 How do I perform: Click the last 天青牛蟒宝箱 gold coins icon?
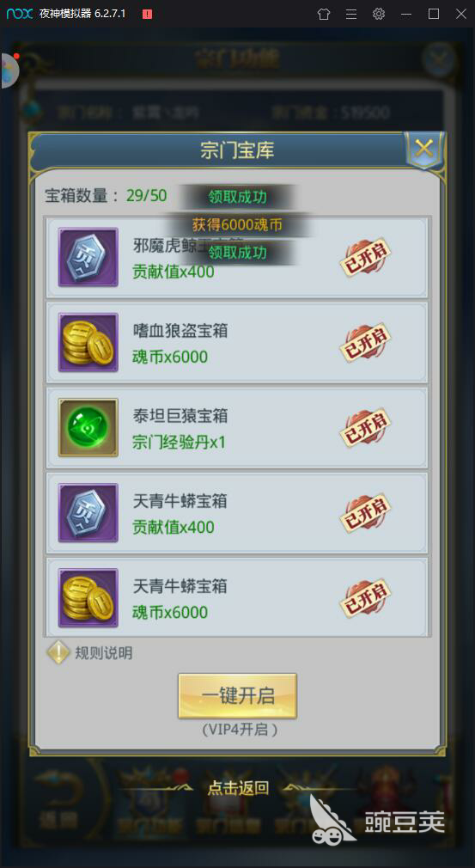tap(88, 598)
